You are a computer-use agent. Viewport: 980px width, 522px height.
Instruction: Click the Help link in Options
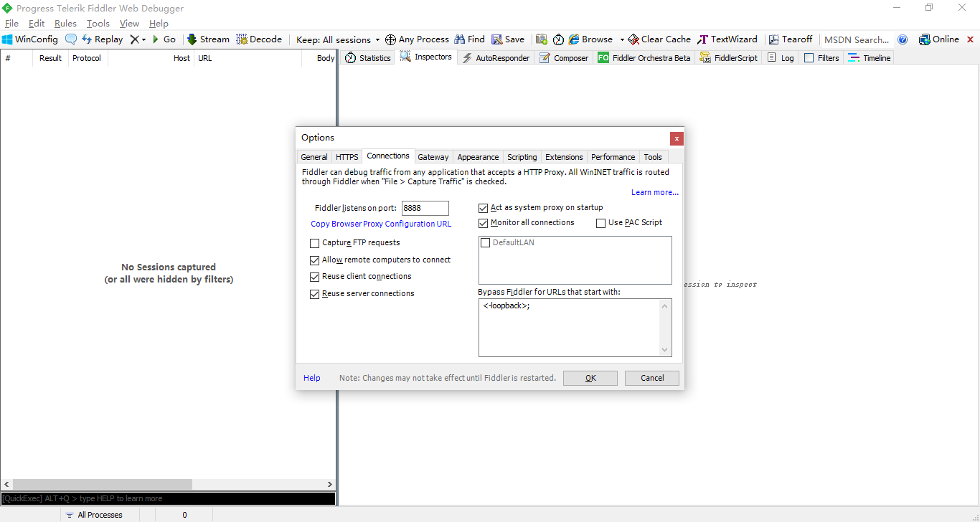coord(312,378)
